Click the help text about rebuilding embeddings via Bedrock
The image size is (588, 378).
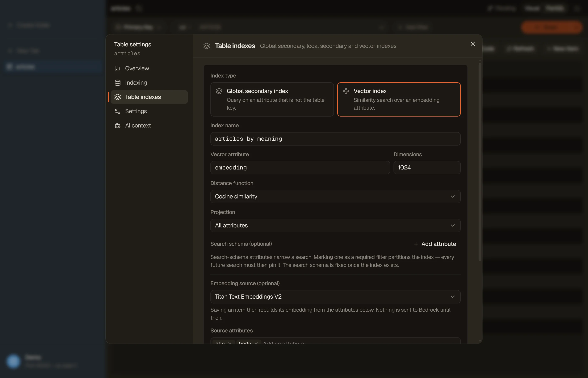330,314
